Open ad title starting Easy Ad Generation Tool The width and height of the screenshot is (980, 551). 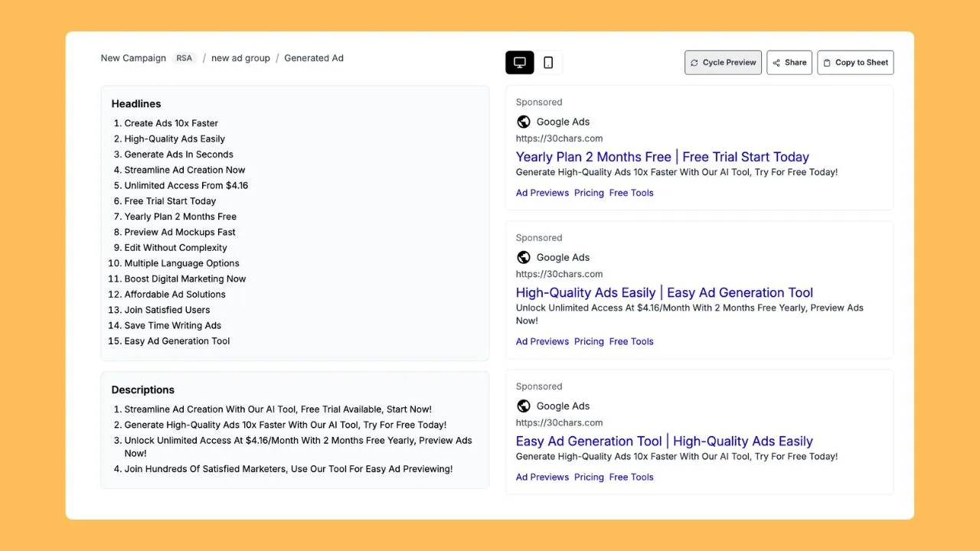pos(665,441)
